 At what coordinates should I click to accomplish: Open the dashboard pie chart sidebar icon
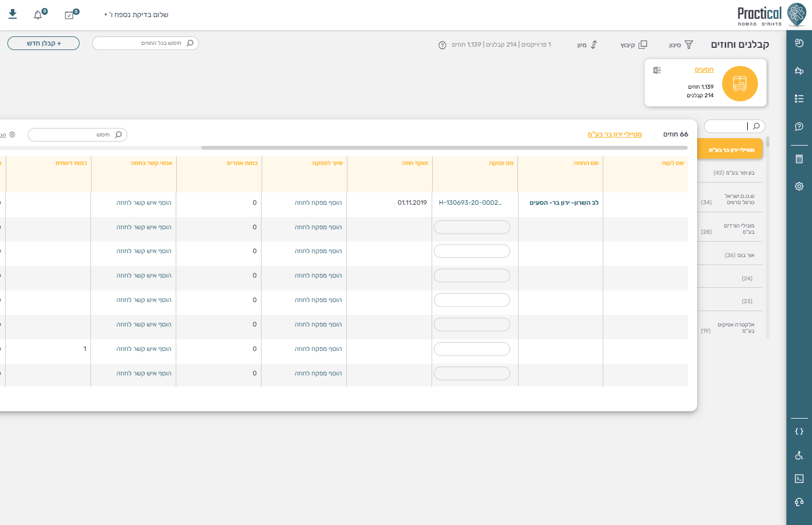tap(799, 43)
